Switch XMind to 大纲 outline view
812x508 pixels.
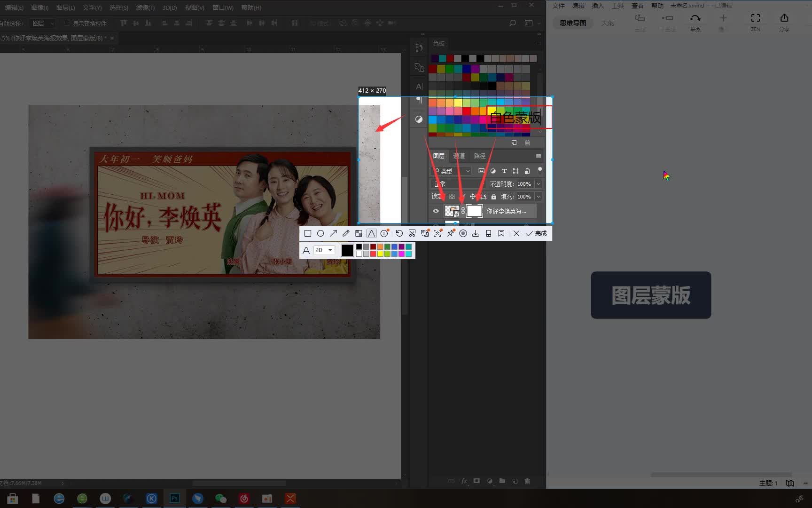tap(608, 23)
